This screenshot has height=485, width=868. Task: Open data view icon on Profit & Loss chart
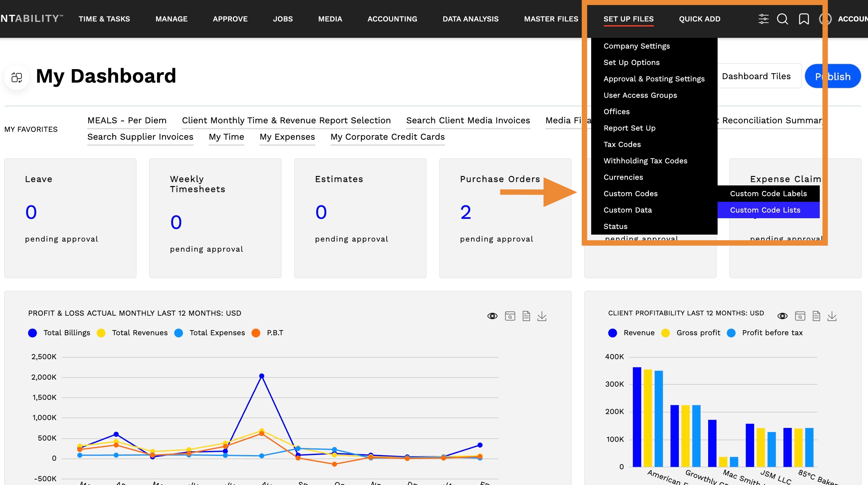[x=510, y=316]
